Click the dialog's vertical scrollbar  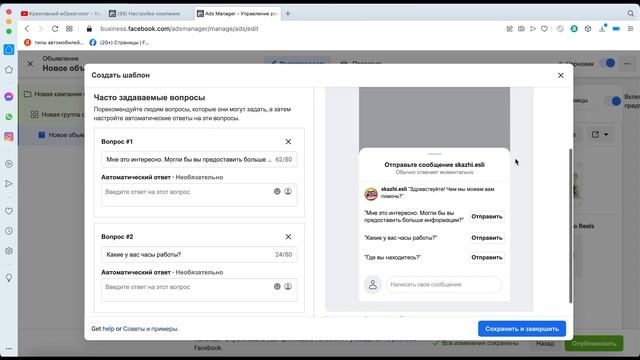pyautogui.click(x=570, y=226)
